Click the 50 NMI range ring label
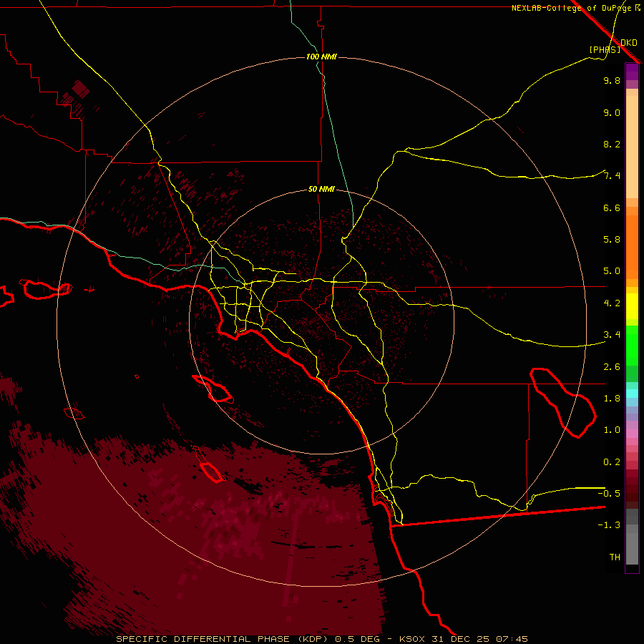The image size is (644, 644). [x=321, y=189]
